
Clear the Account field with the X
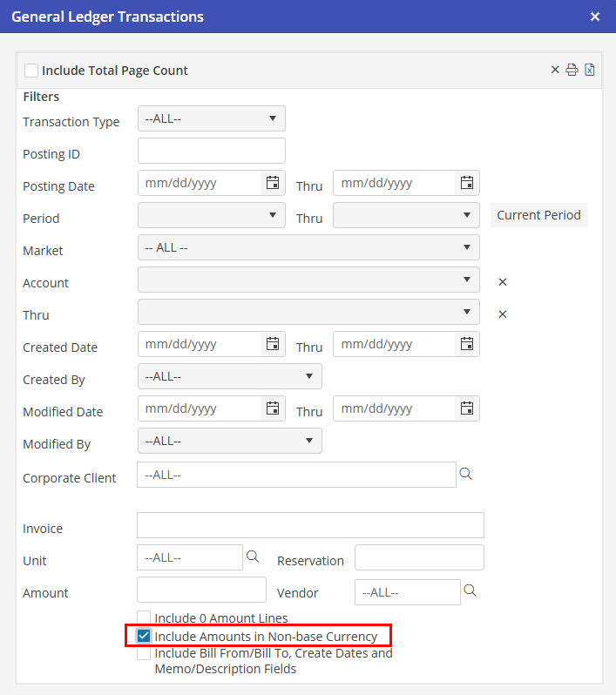click(x=503, y=282)
